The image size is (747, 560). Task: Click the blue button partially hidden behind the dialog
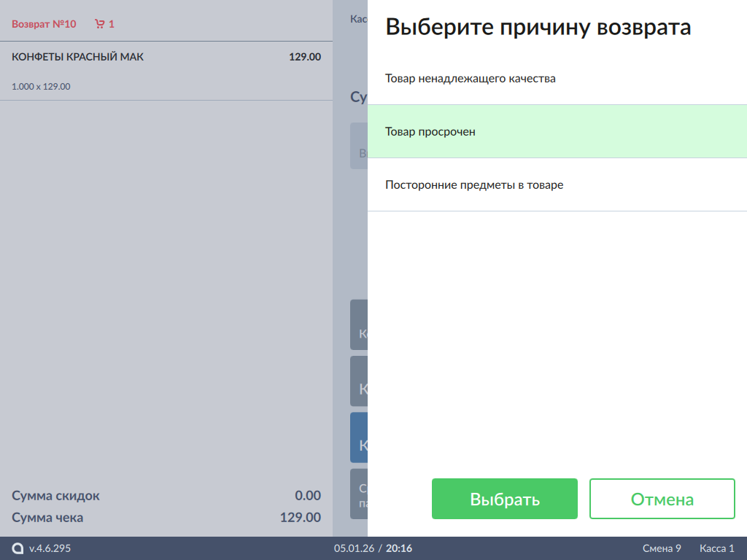point(359,437)
